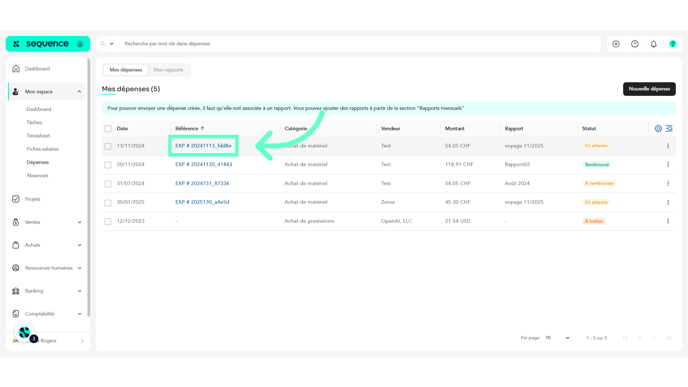Click the Achats bag icon
Image resolution: width=688 pixels, height=387 pixels.
click(16, 245)
